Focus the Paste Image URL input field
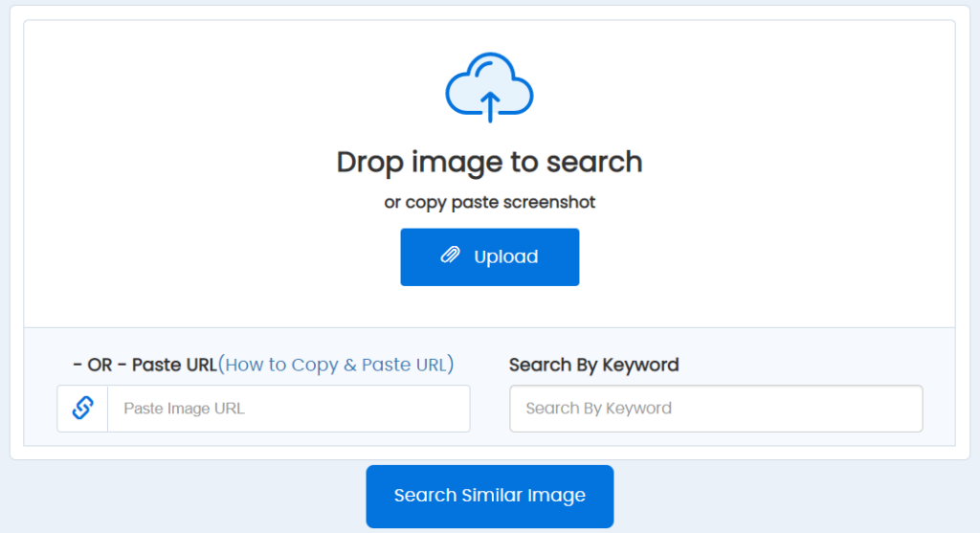 [288, 409]
